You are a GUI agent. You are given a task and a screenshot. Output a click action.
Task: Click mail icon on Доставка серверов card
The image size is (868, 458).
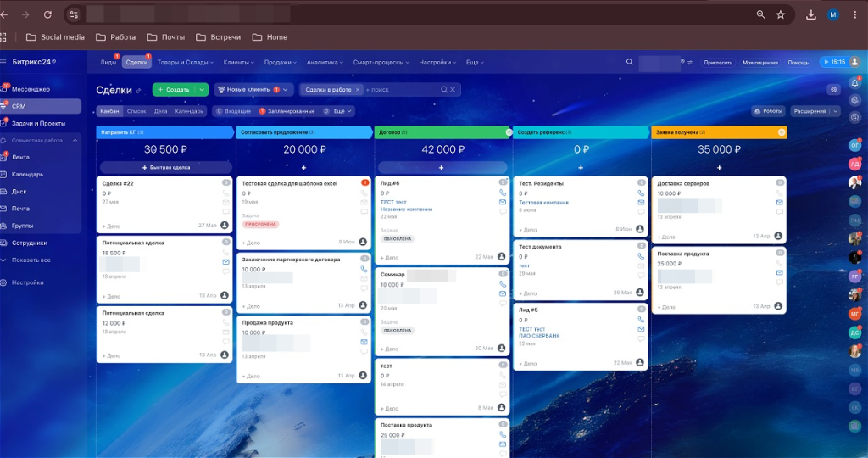coord(779,202)
